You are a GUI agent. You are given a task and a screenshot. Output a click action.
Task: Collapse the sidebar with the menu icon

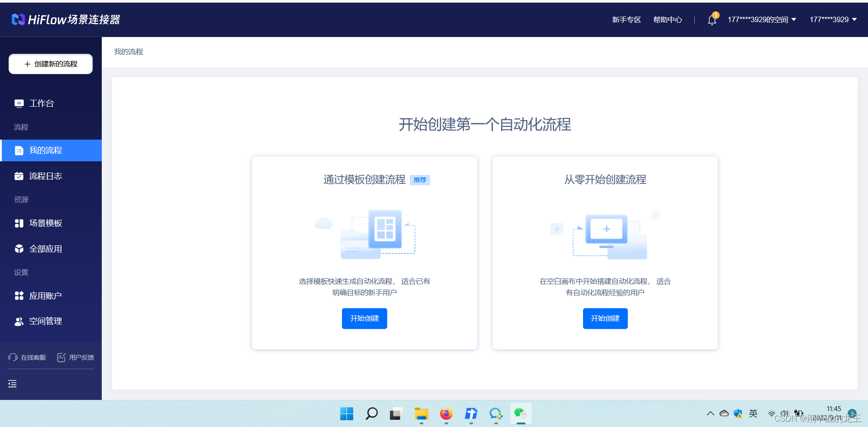pos(12,384)
